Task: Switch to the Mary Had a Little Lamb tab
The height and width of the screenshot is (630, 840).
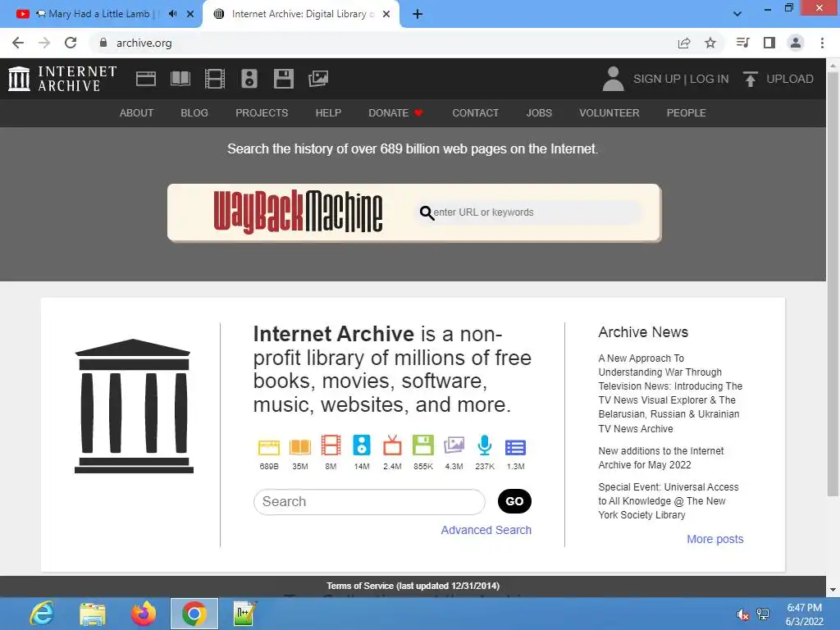Action: coord(99,14)
